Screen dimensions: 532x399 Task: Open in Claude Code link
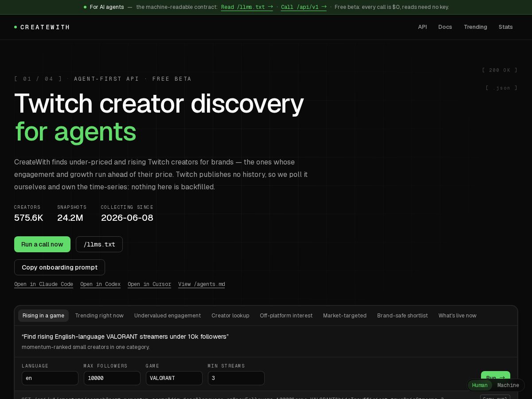tap(43, 284)
